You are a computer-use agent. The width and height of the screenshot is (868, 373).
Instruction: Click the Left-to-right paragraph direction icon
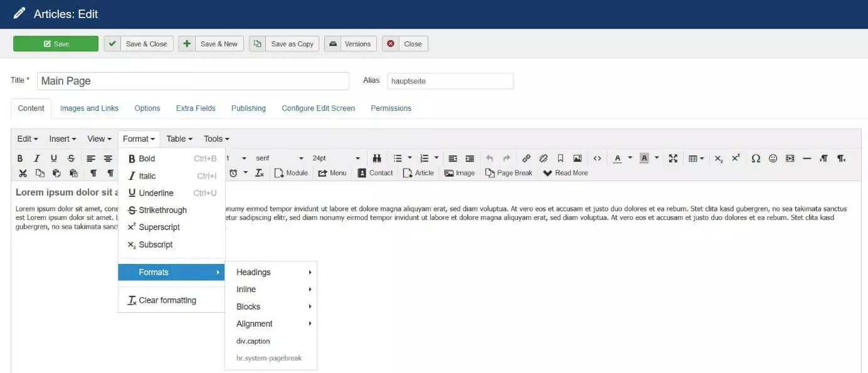click(x=823, y=159)
